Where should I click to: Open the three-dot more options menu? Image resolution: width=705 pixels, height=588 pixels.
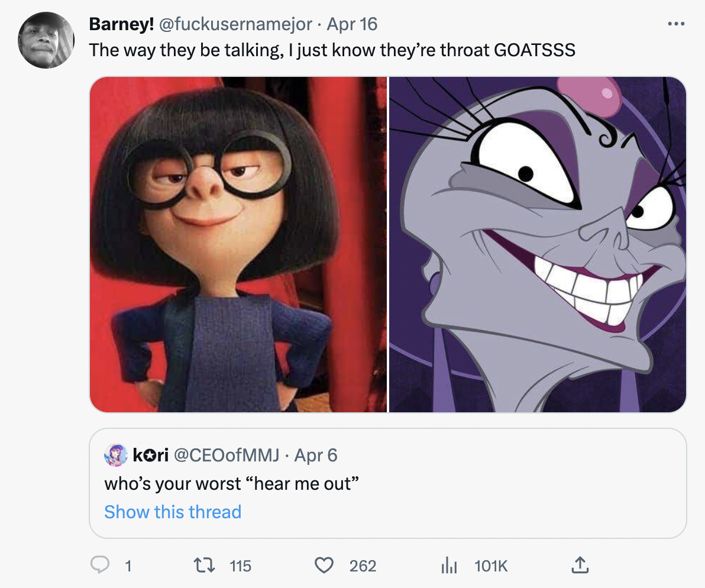tap(675, 24)
